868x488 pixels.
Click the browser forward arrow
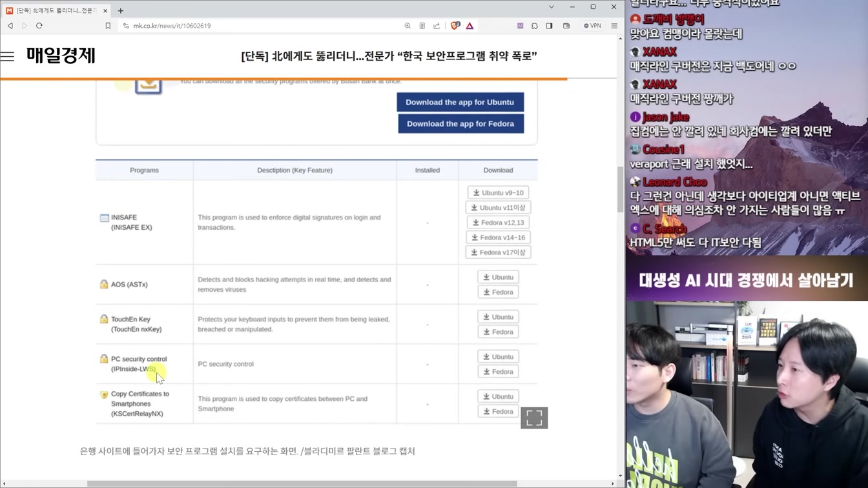[25, 26]
